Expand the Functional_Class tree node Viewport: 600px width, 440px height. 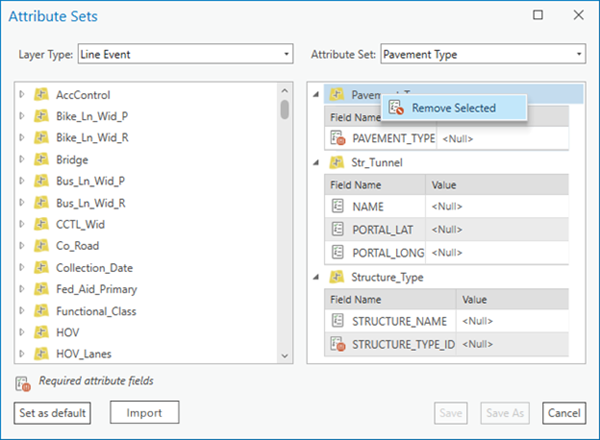[22, 311]
